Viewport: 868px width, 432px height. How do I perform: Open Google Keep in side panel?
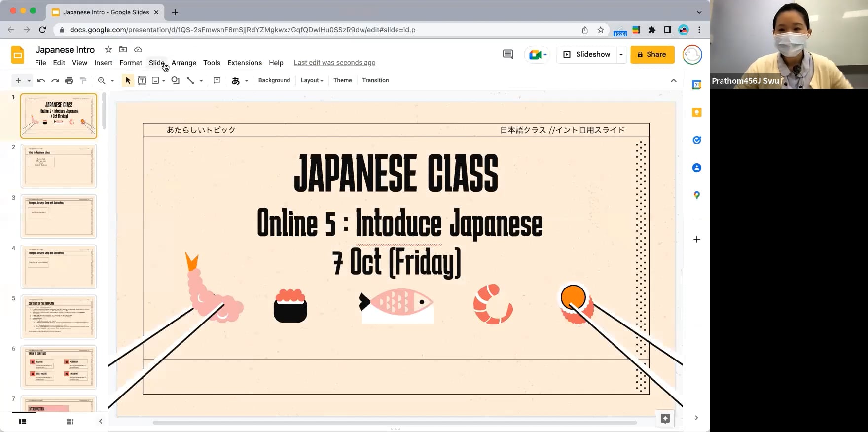click(x=696, y=112)
